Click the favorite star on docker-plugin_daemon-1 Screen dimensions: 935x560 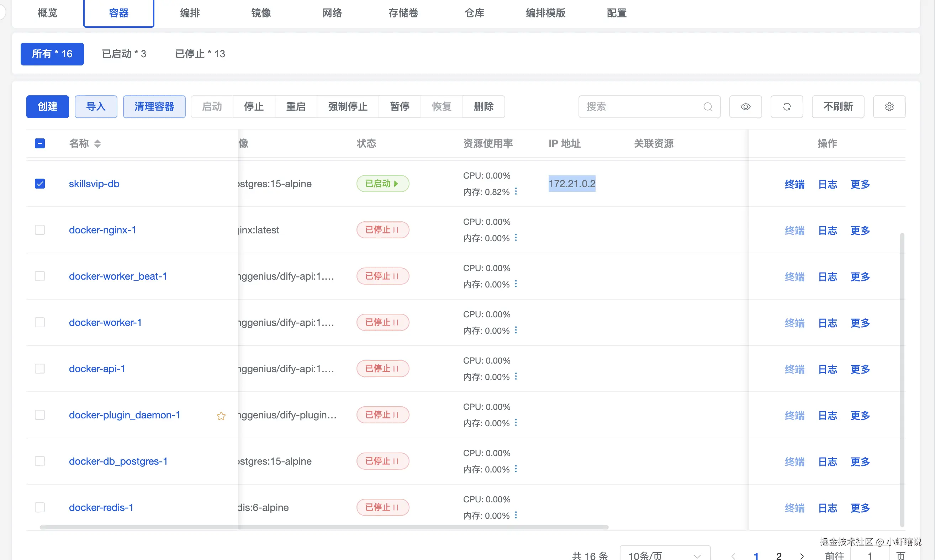221,416
